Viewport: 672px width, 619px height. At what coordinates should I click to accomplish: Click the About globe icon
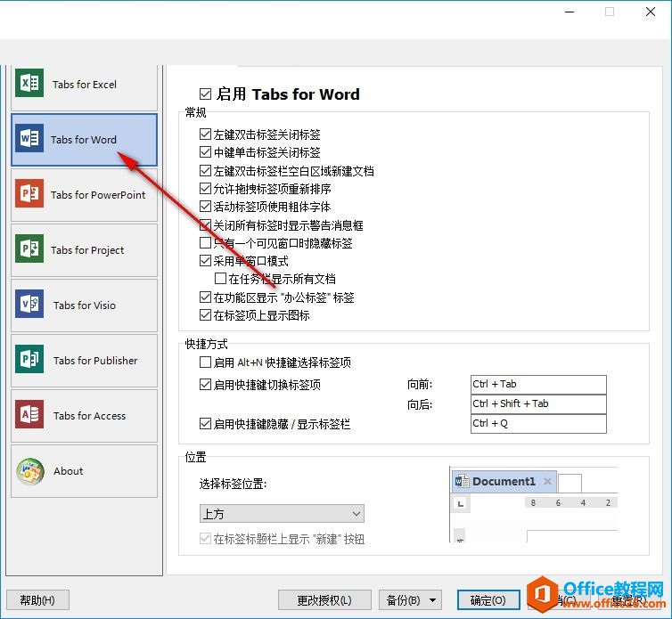pyautogui.click(x=30, y=471)
